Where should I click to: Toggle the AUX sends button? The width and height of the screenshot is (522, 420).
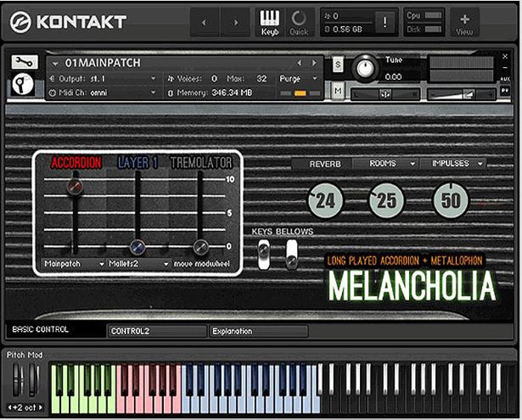[x=505, y=79]
